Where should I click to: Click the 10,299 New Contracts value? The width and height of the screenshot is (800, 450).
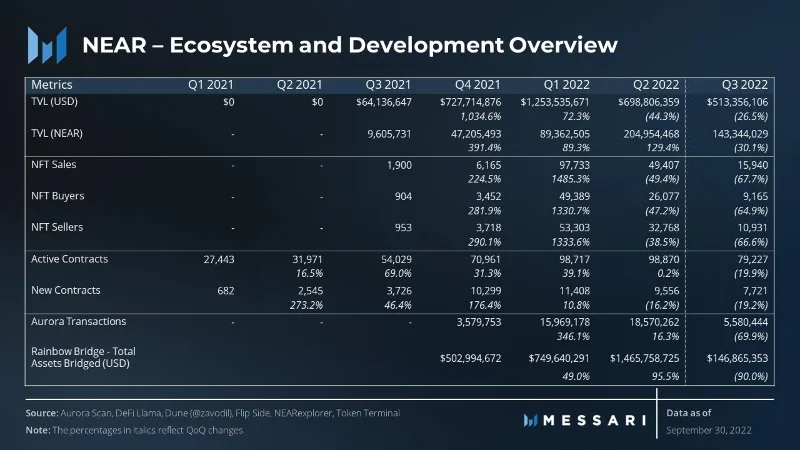tap(486, 291)
